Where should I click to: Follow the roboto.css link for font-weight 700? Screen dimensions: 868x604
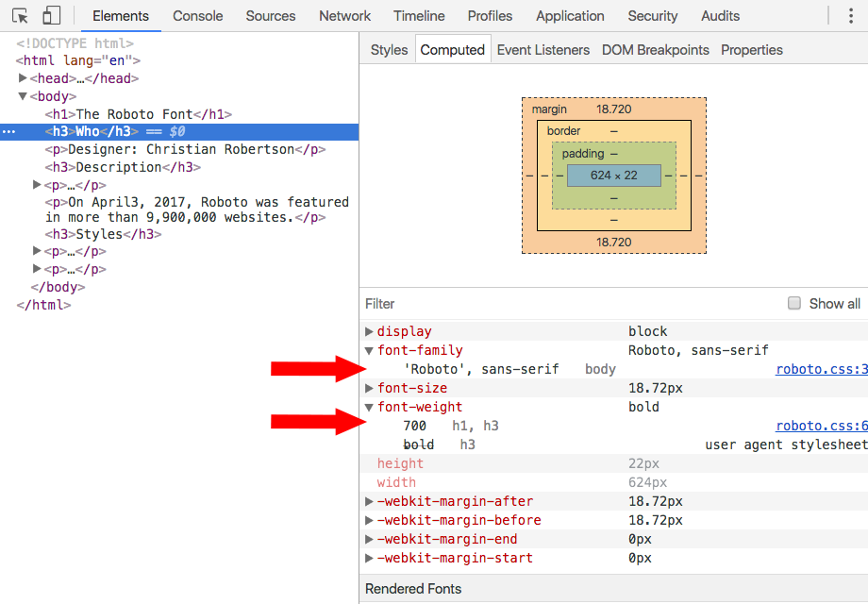(x=822, y=426)
